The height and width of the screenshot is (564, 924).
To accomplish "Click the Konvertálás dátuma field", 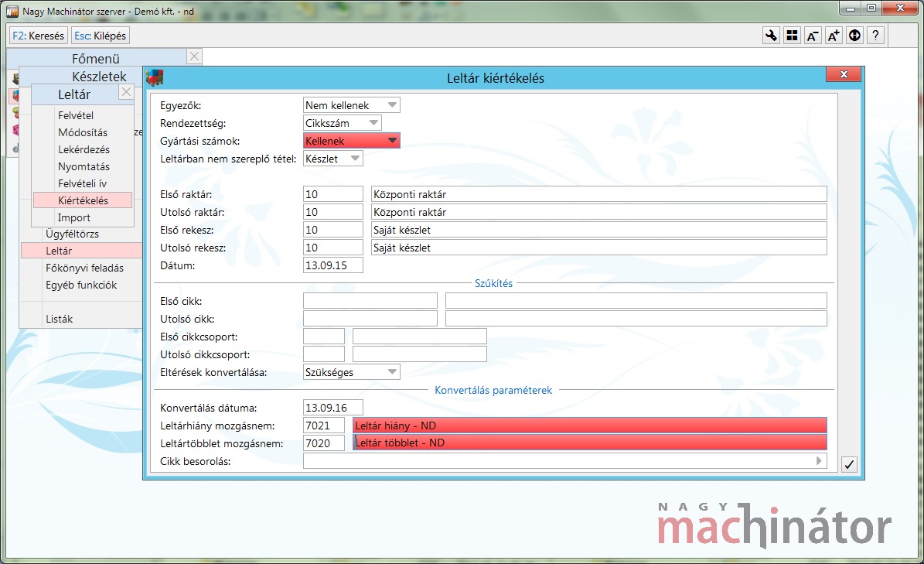I will point(333,408).
